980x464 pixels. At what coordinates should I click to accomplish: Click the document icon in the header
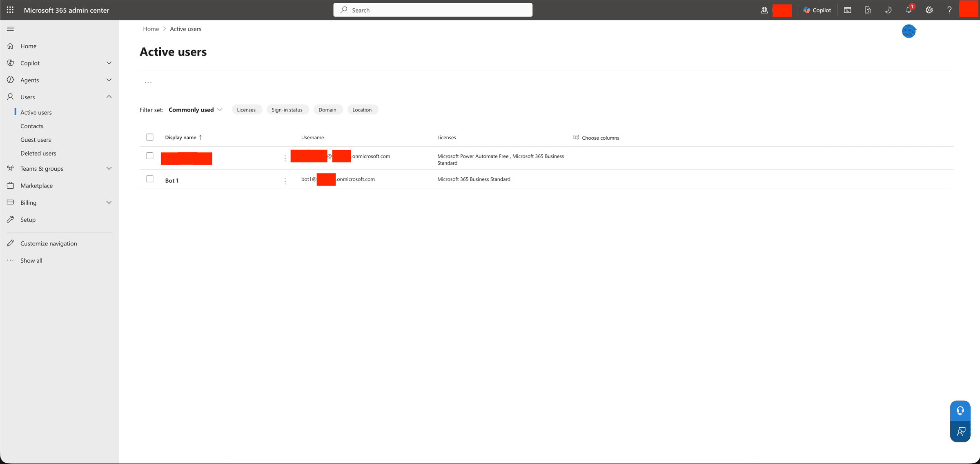point(868,10)
